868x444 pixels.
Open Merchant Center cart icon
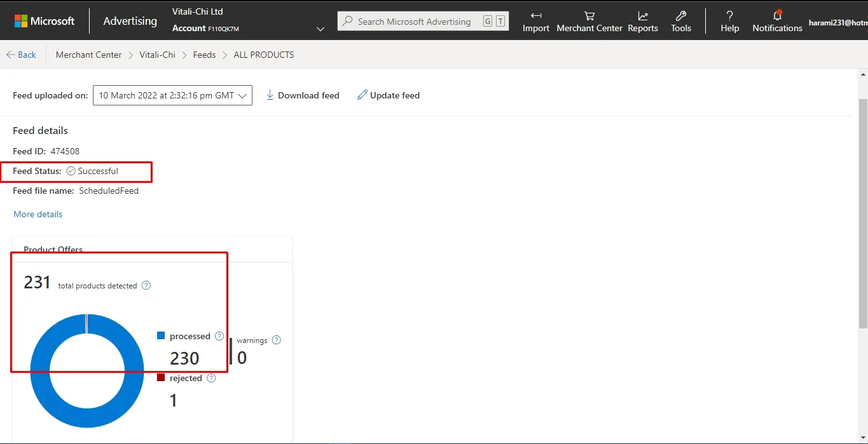tap(589, 16)
